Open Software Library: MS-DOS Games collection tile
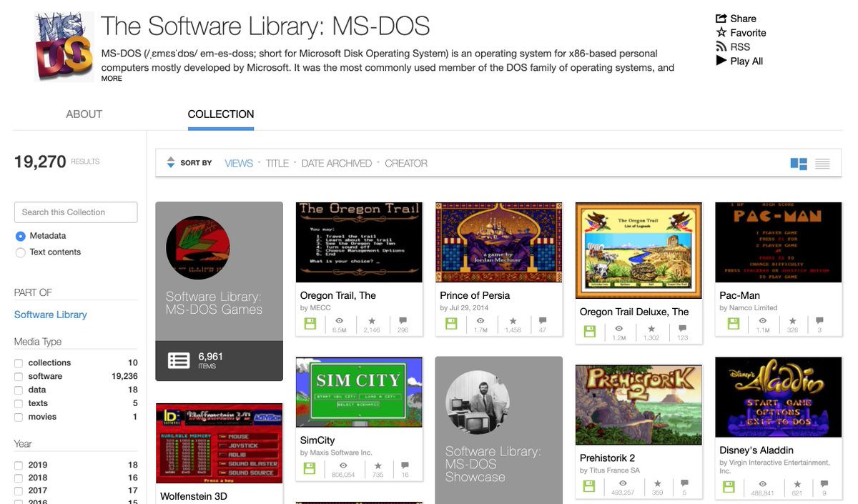 (219, 291)
